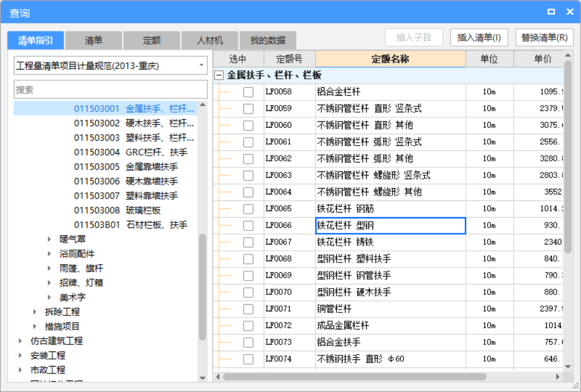Viewport: 581px width, 392px height.
Task: Close the 查询 dialog
Action: click(x=571, y=12)
